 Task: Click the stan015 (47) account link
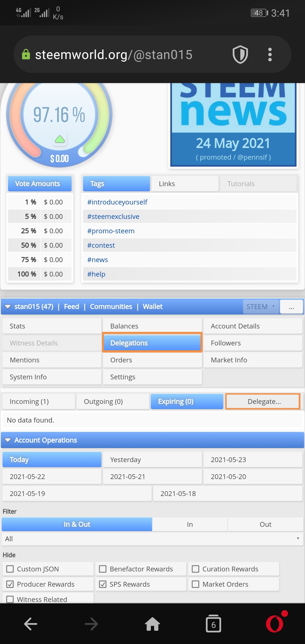pos(34,306)
